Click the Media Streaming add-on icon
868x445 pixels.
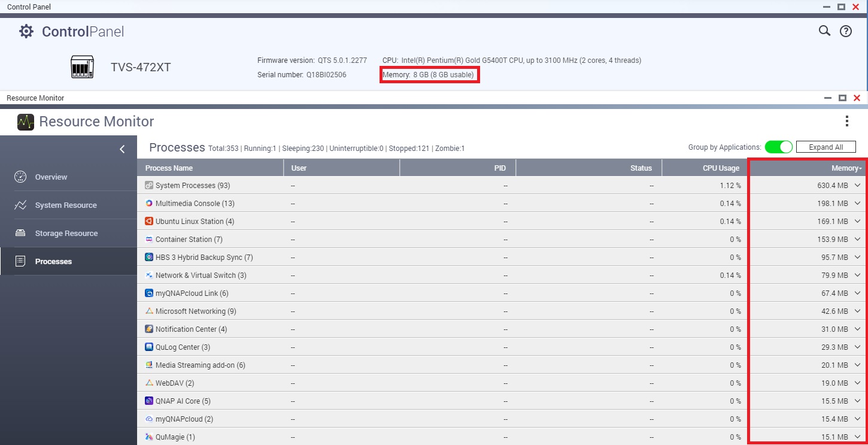[149, 365]
